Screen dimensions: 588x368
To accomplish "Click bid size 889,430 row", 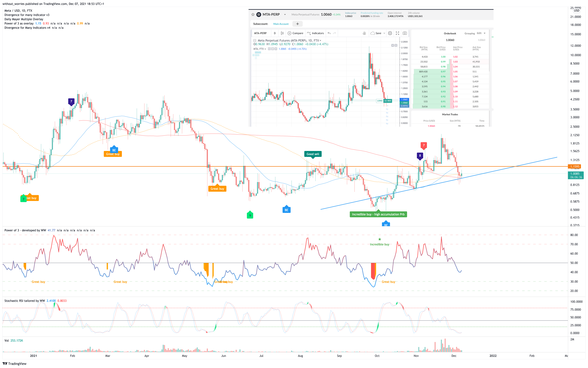I will [x=423, y=72].
